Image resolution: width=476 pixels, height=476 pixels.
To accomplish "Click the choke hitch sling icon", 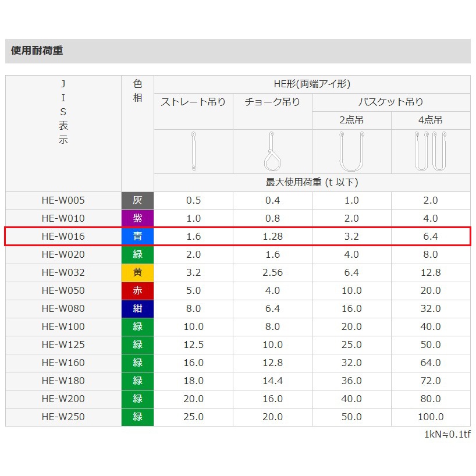I will click(272, 151).
